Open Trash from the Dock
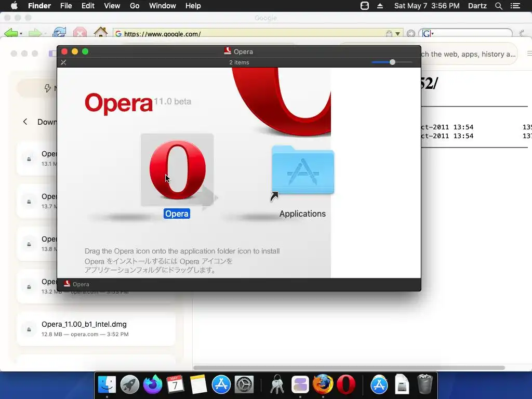 pos(425,385)
